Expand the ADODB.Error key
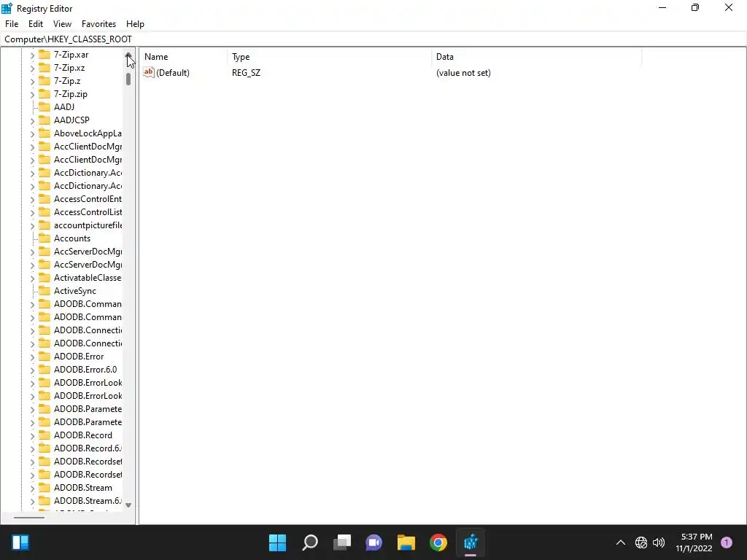The height and width of the screenshot is (560, 747). (x=32, y=357)
